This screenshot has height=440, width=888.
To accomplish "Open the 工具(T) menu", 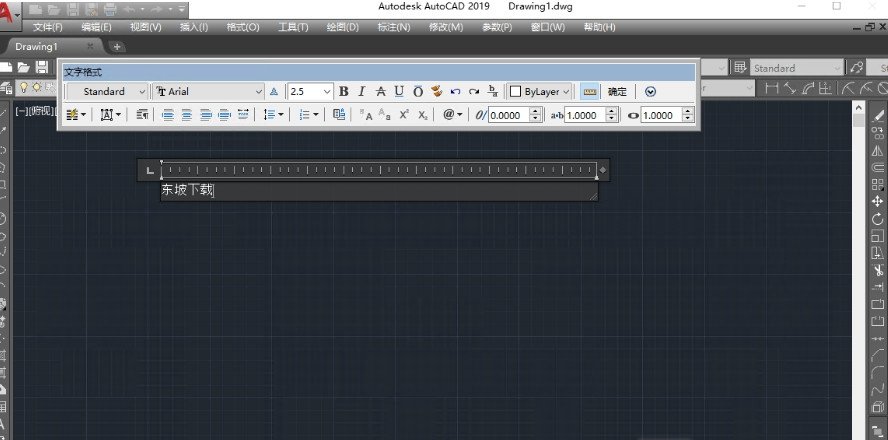I will click(293, 27).
